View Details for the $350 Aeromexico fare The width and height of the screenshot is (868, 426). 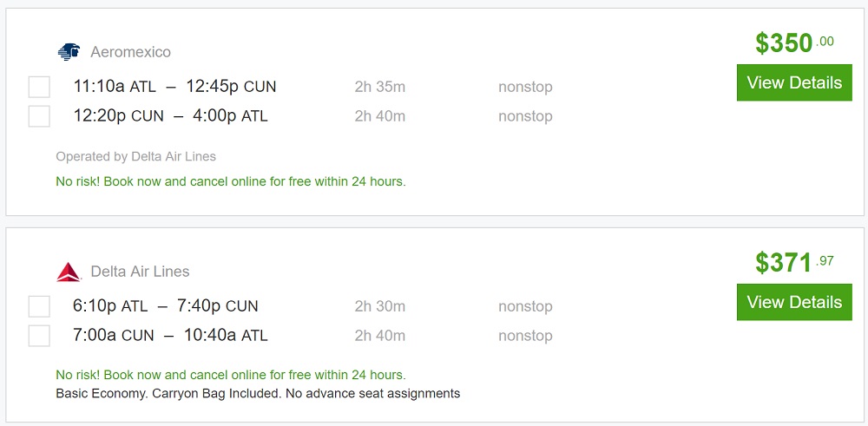point(794,83)
